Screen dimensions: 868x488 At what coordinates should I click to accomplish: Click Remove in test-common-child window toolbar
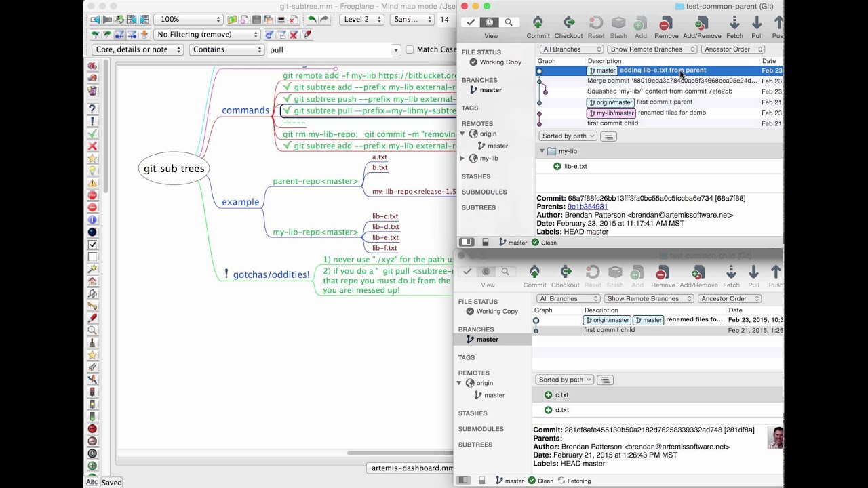tap(663, 277)
